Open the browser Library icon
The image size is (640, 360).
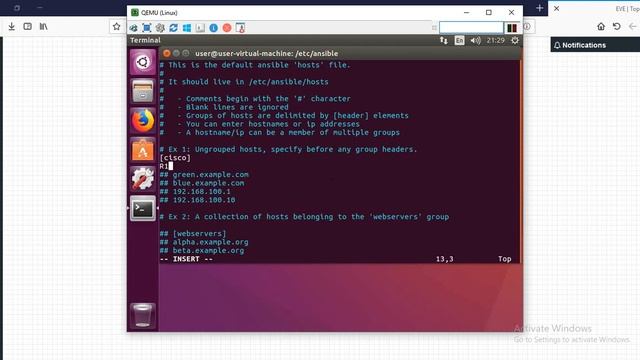43,27
